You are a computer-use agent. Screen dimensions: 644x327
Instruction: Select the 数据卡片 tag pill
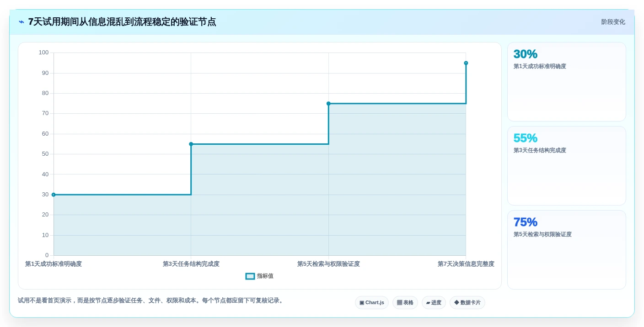[467, 303]
